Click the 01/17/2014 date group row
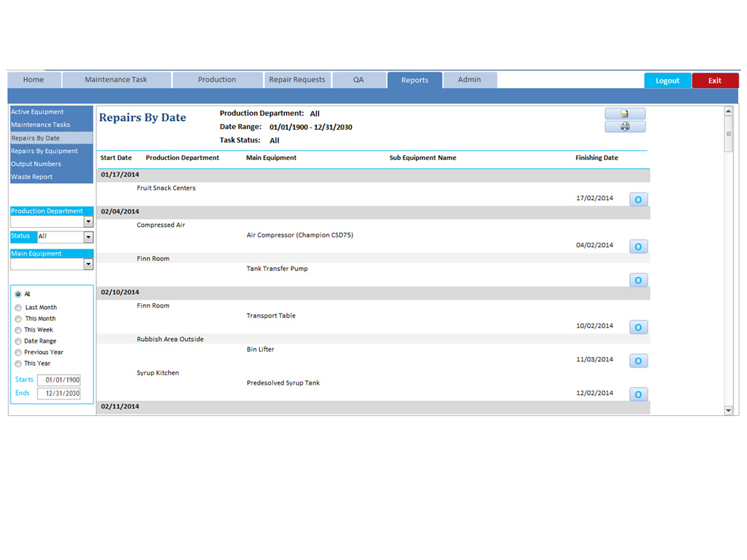The width and height of the screenshot is (747, 560). [x=373, y=175]
